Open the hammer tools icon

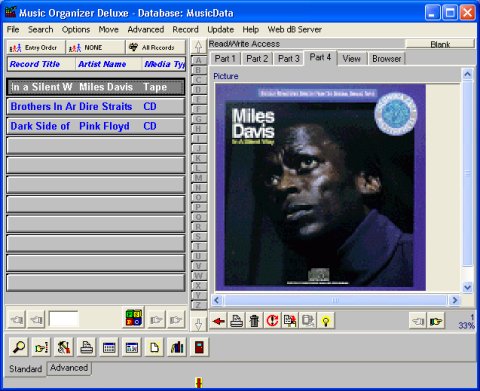click(x=64, y=347)
